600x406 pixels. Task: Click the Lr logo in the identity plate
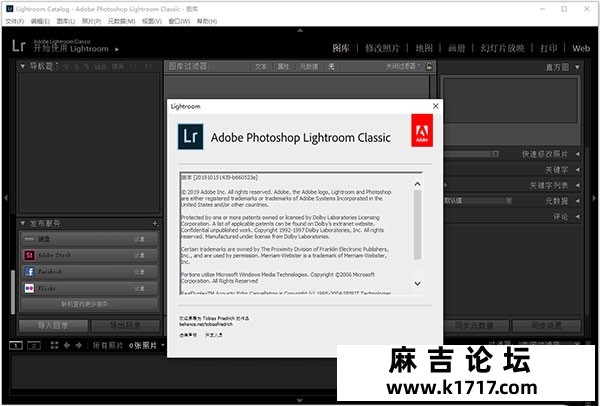coord(18,46)
